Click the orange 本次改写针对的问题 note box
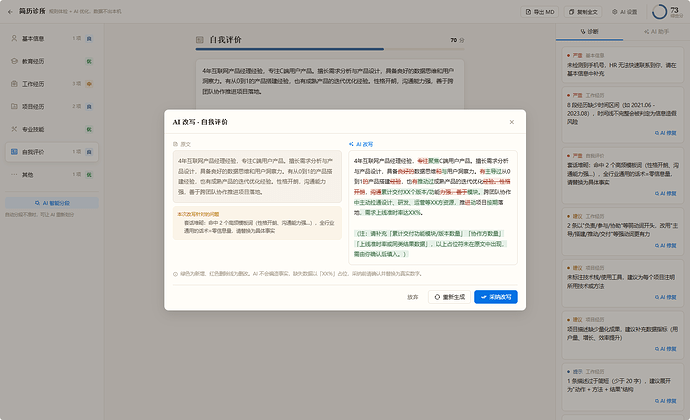Image resolution: width=690 pixels, height=420 pixels. (257, 223)
